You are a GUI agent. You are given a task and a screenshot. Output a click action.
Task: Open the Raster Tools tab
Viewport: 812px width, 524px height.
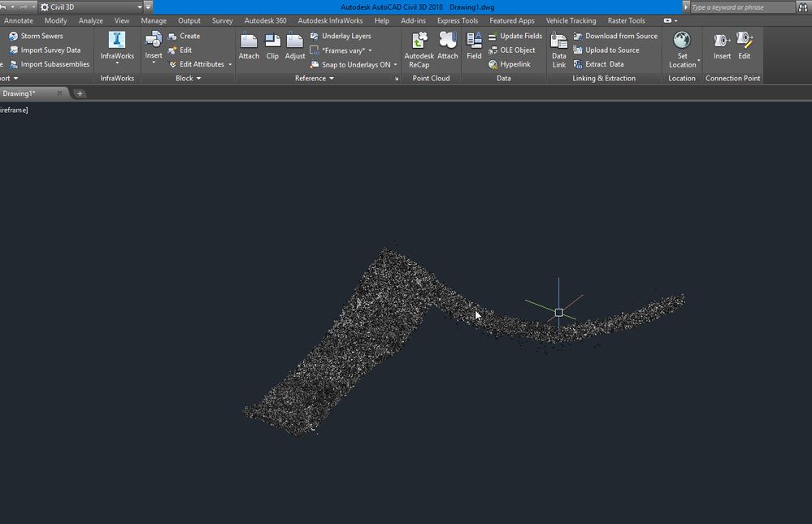click(626, 20)
